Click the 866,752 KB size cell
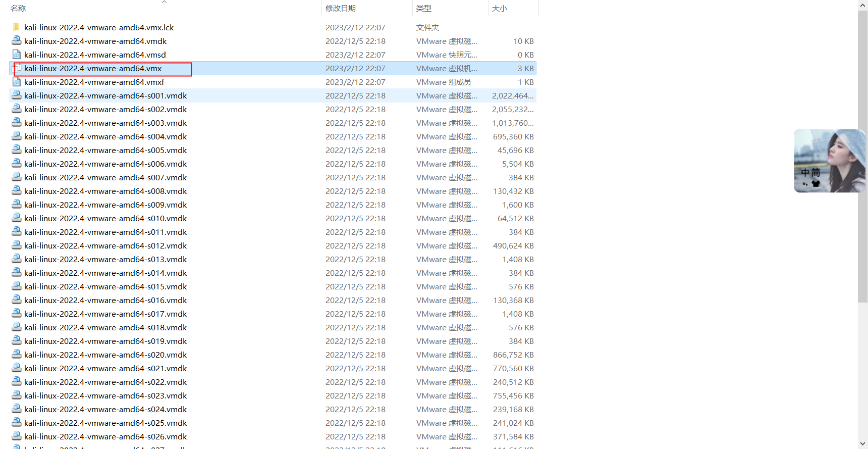The width and height of the screenshot is (868, 449). coord(513,355)
